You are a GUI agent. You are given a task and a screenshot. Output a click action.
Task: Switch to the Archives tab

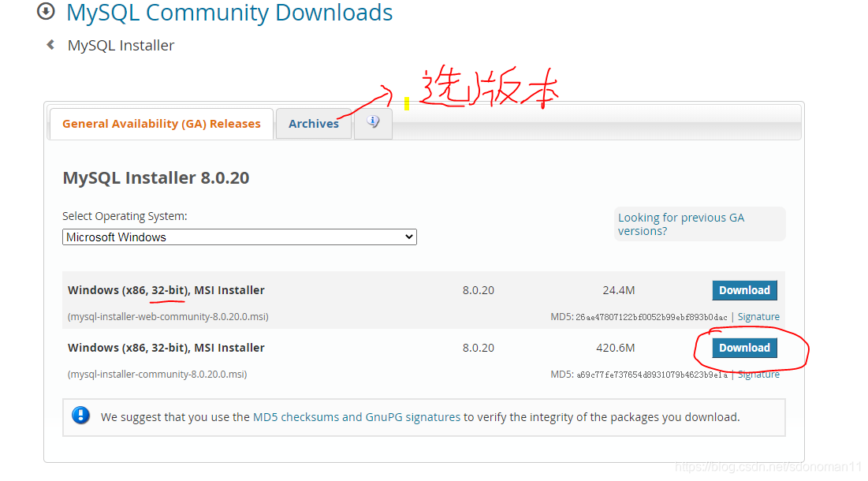pos(313,124)
